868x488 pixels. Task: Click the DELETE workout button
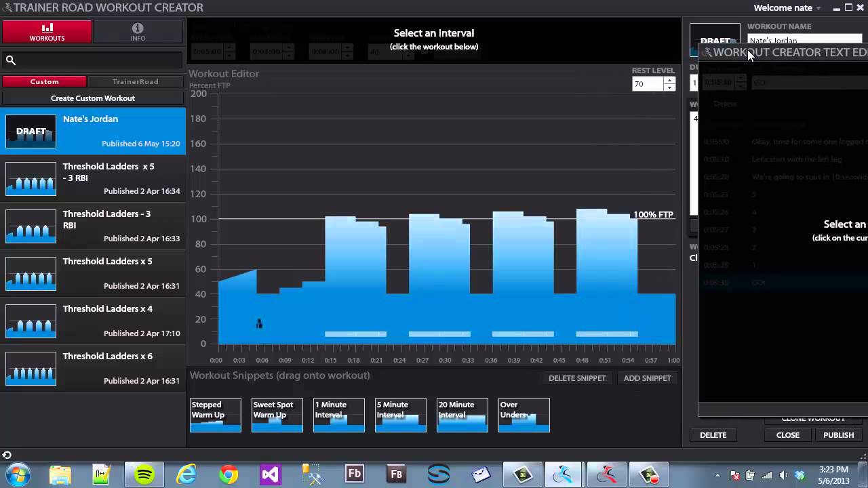point(713,435)
